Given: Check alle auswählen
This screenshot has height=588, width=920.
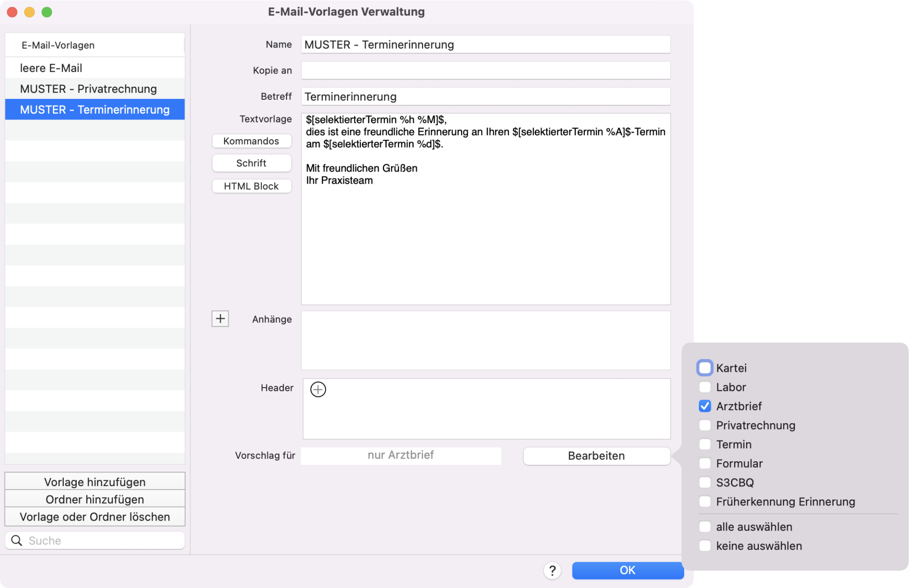Looking at the screenshot, I should (705, 526).
